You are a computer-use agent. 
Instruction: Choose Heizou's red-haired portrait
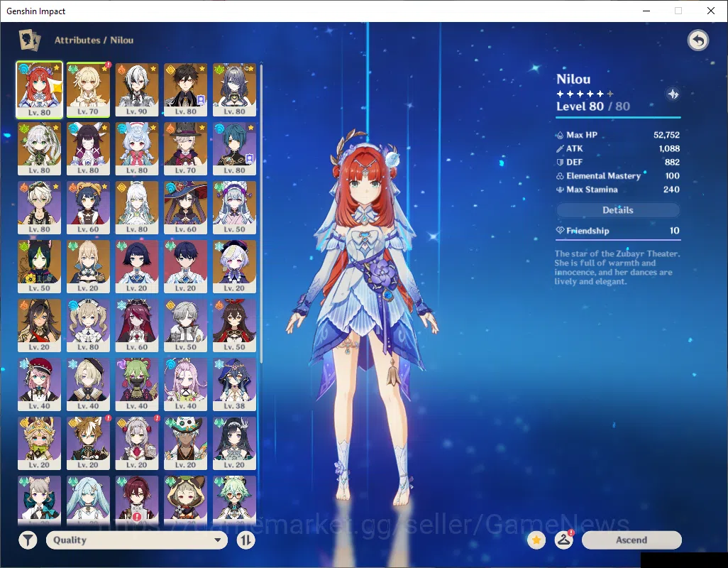(137, 500)
